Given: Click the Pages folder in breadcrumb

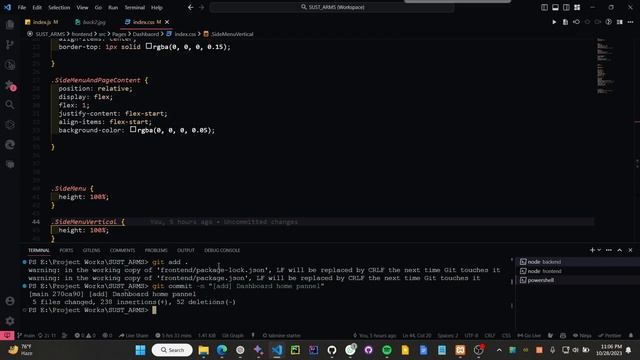Looking at the screenshot, I should tap(119, 34).
